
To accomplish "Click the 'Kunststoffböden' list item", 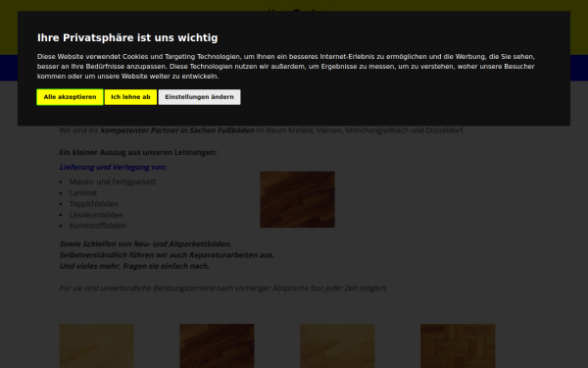I will tap(97, 226).
